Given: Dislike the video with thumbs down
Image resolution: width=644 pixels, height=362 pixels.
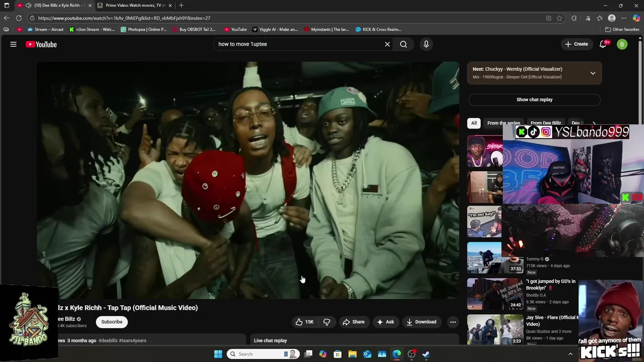Looking at the screenshot, I should (x=327, y=322).
